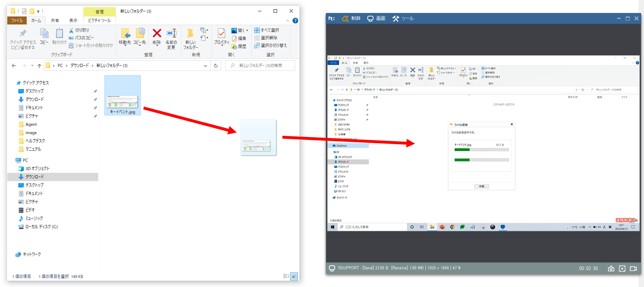Click the video record icon in remote viewer status bar
The width and height of the screenshot is (644, 287).
[633, 269]
